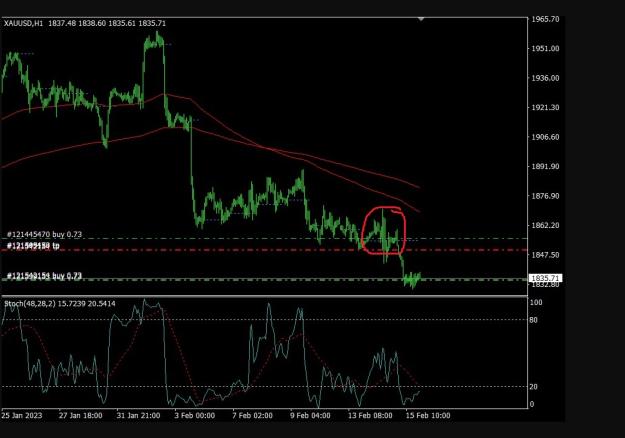
Task: Click the 1876.90 price axis label
Action: pyautogui.click(x=545, y=196)
